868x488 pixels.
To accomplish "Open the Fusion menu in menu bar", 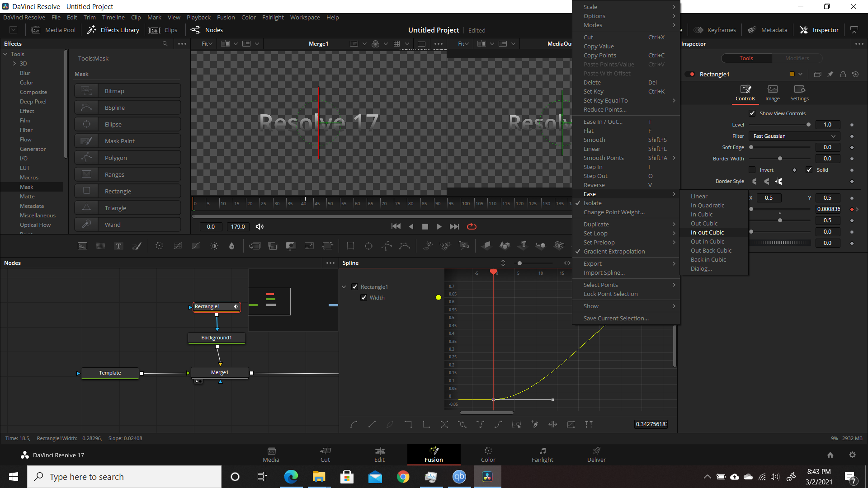I will [x=226, y=17].
